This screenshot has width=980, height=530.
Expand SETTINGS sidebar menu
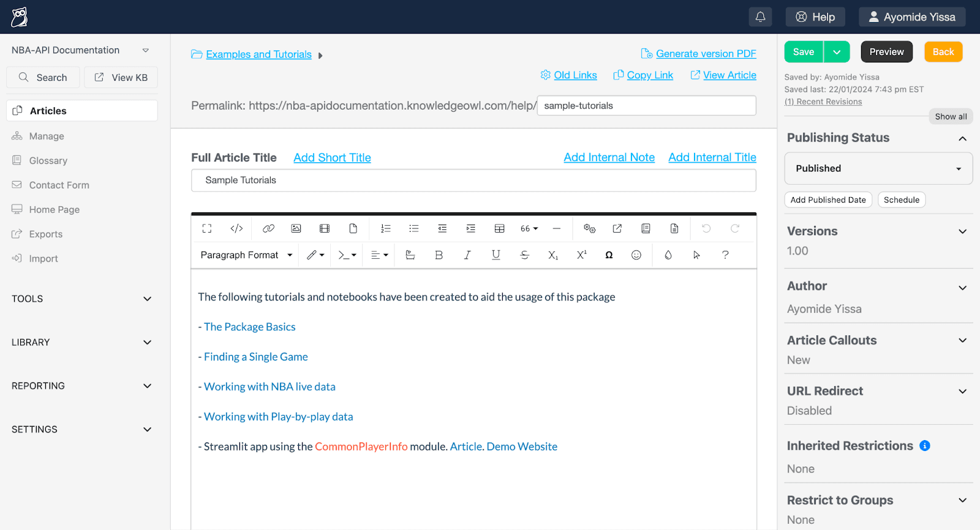81,429
